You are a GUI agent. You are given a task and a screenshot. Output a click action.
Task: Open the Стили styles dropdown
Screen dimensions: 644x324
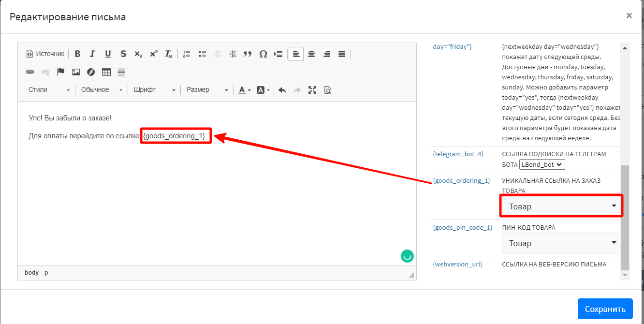(x=49, y=90)
